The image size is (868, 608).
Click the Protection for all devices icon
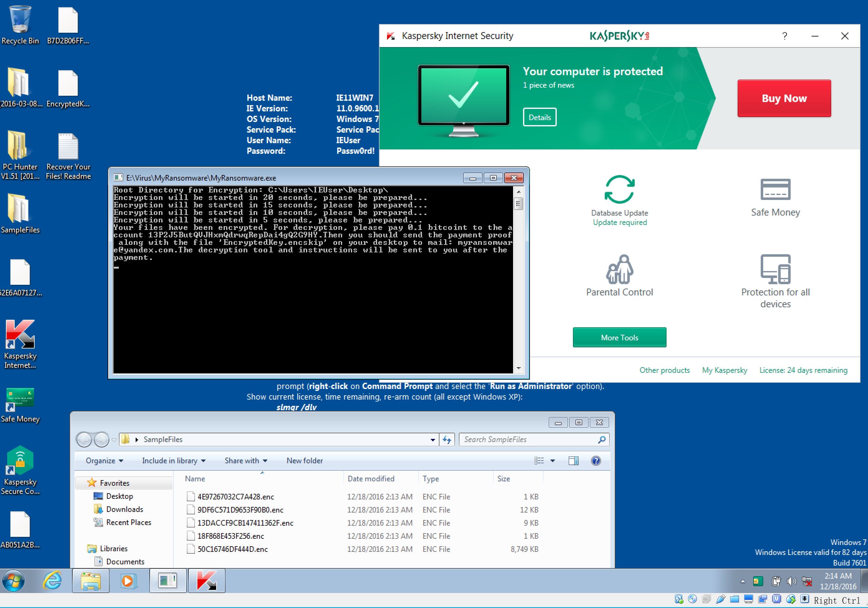775,270
